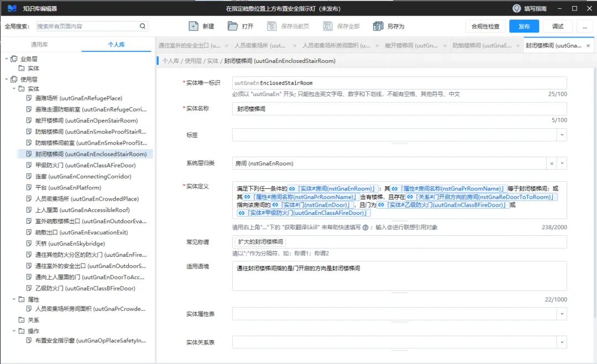Screen dimensions: 597x364
Task: Click the 发布 publish button
Action: 524,27
